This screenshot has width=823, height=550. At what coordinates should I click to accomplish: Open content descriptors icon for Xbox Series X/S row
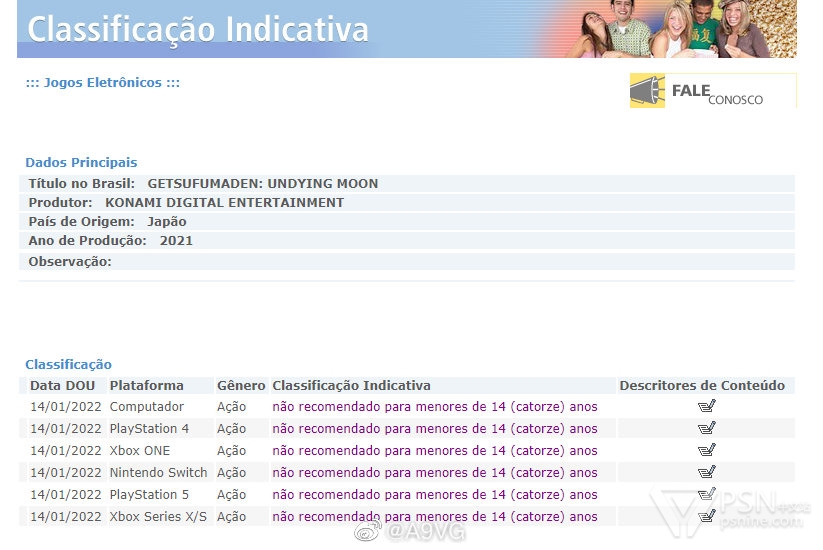[x=707, y=517]
